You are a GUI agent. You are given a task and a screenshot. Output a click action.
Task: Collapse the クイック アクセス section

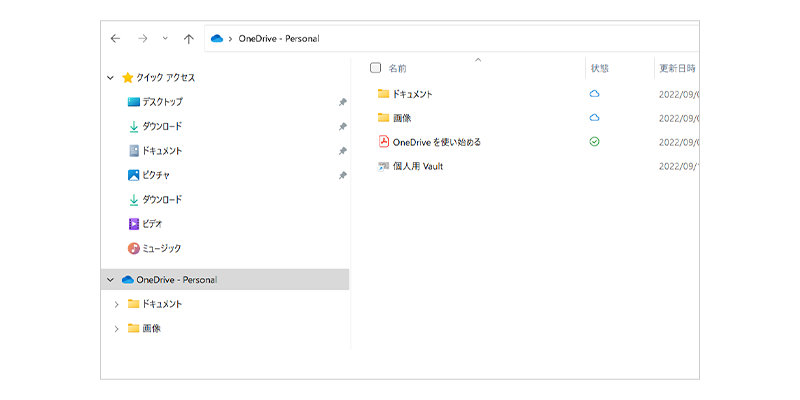coord(110,78)
